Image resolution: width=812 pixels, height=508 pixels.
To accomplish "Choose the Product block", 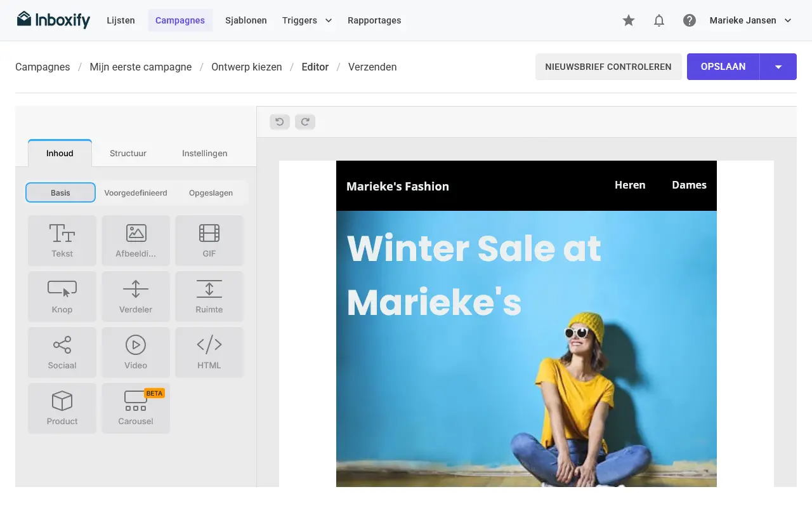I will tap(62, 408).
